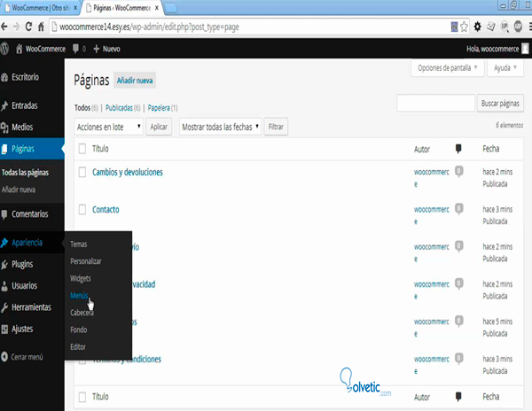Select Widgets in Apariencia submenu

point(81,278)
